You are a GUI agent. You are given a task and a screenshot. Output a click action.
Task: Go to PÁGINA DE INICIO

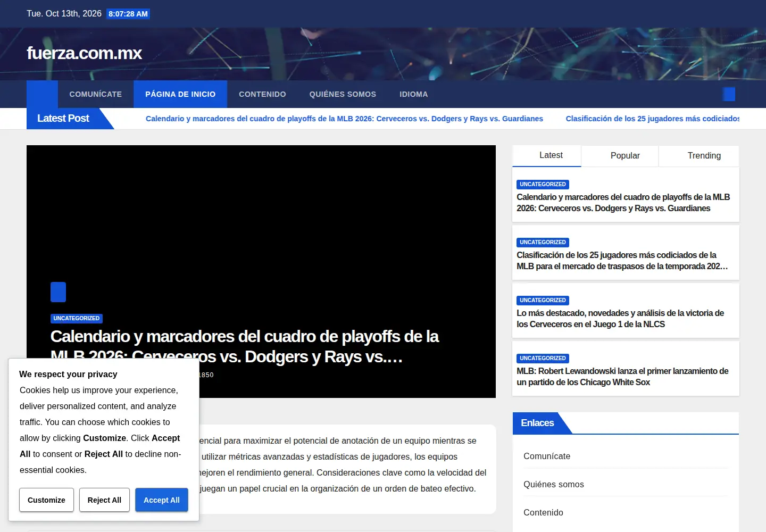point(180,94)
